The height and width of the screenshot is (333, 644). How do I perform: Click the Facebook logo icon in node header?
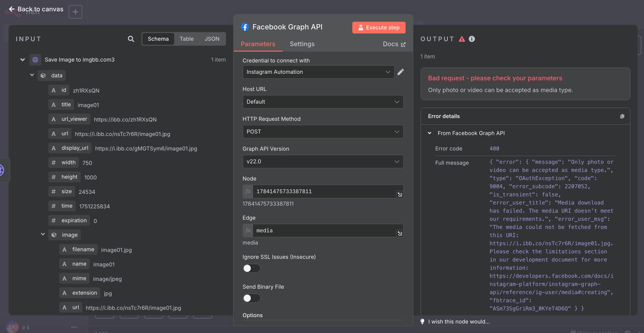coord(245,27)
